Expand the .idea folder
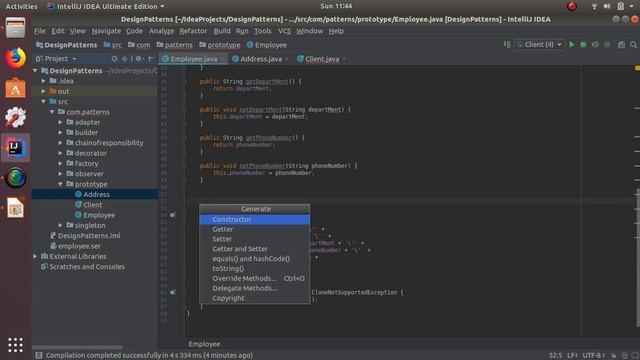Screen dimensions: 640x360 tap(43, 81)
